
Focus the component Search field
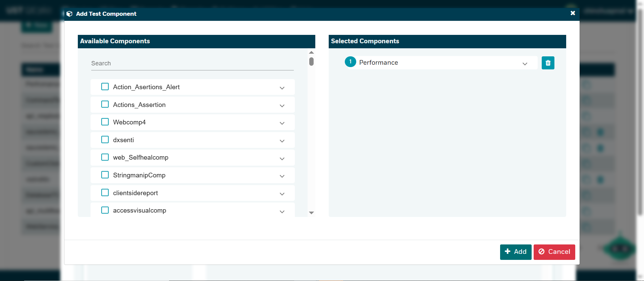tap(192, 63)
